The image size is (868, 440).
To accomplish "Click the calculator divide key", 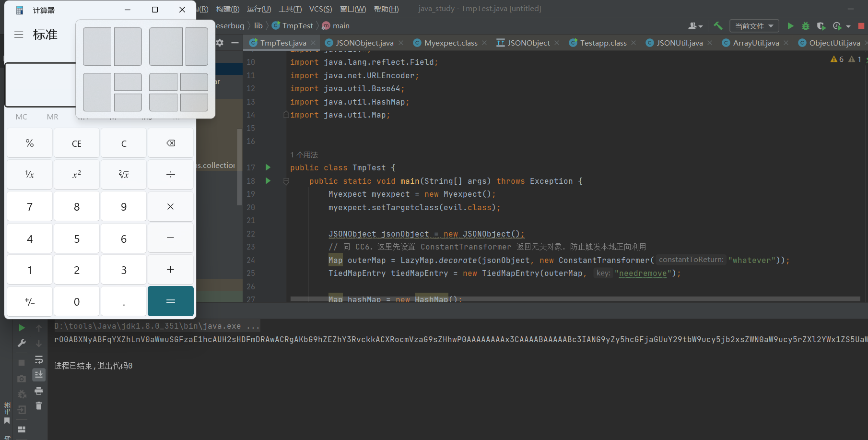I will click(x=171, y=175).
